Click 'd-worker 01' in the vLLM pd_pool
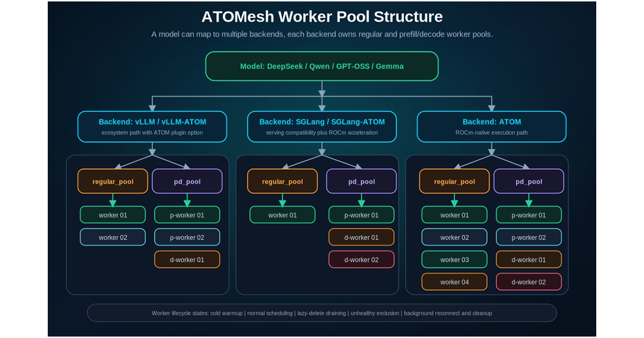This screenshot has width=644, height=338. coord(187,260)
